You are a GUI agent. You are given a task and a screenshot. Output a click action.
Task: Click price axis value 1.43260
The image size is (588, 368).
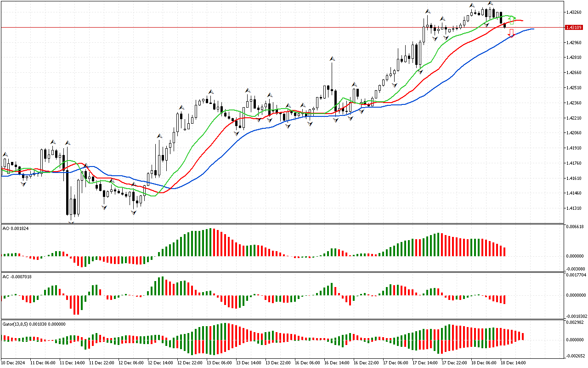(x=574, y=12)
